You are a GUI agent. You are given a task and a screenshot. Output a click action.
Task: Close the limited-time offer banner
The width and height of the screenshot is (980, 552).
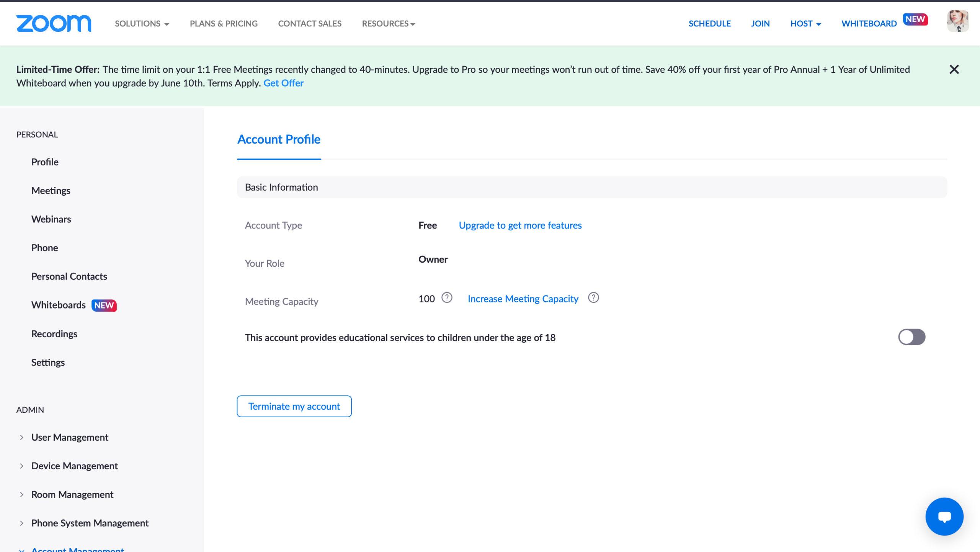tap(954, 69)
